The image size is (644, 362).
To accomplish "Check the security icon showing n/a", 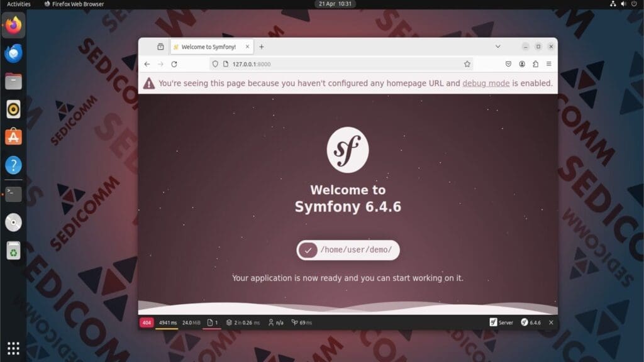I will [275, 322].
